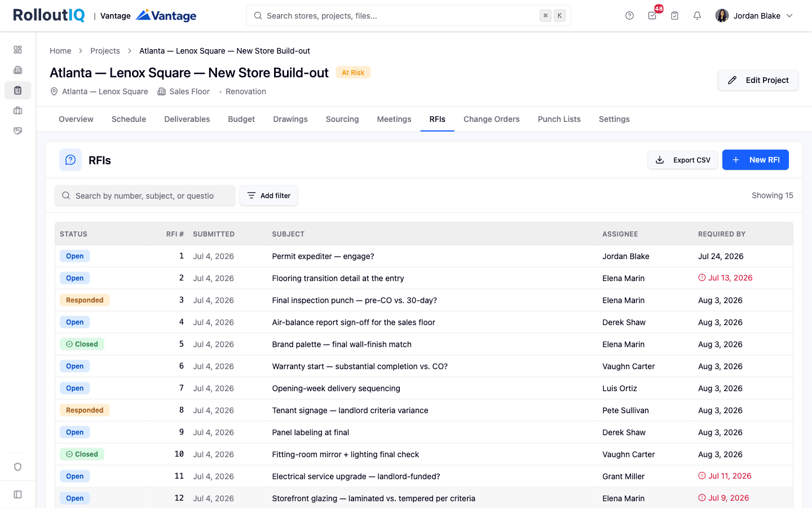Click the pencil icon in Edit Project
812x508 pixels.
coord(732,80)
